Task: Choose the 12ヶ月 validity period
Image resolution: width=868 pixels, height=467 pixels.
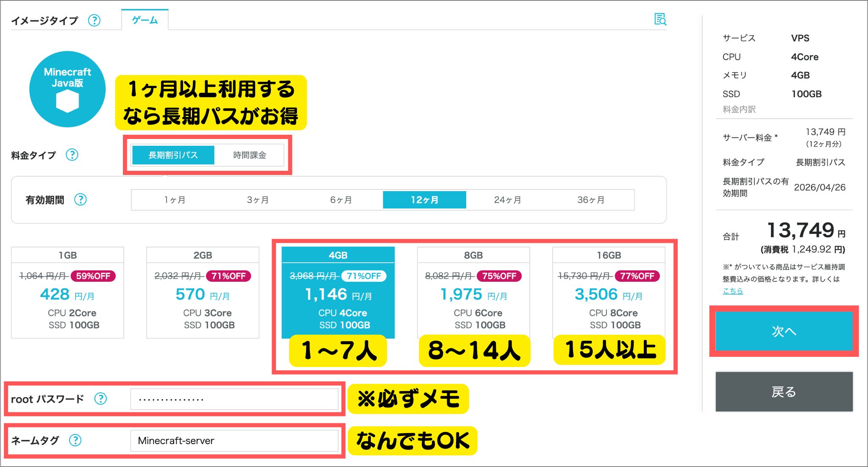Action: [x=424, y=200]
